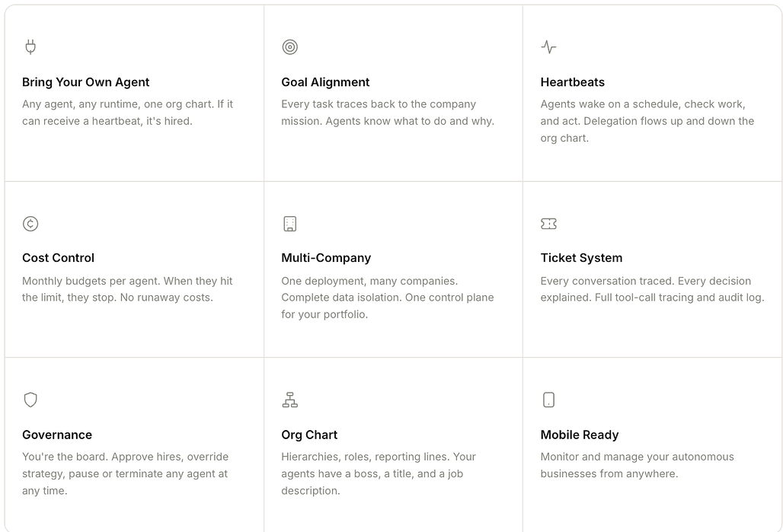Select the Bring Your Own Agent heading
This screenshot has width=783, height=532.
pos(85,82)
